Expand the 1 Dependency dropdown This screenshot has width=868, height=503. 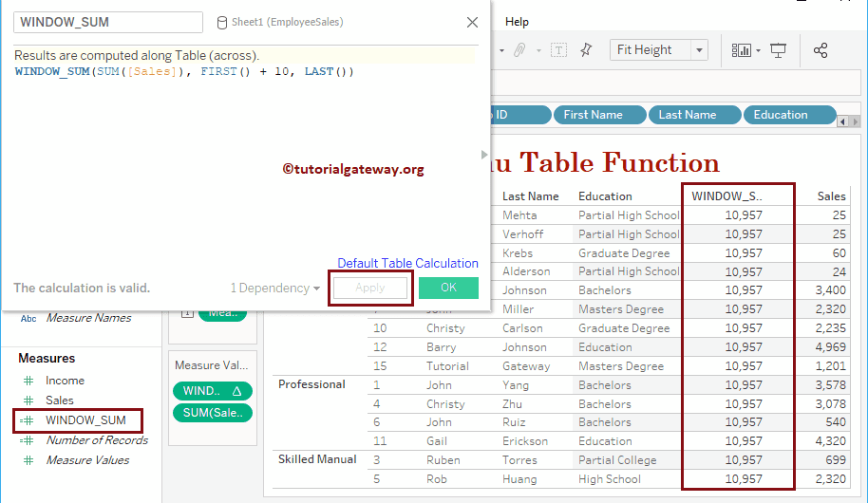coord(275,288)
